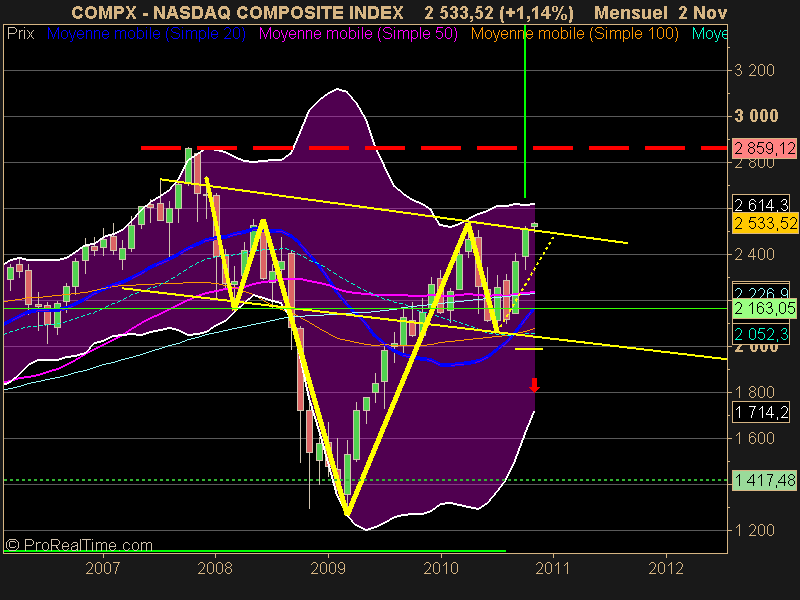Image resolution: width=800 pixels, height=600 pixels.
Task: Click the chart title COMPX - NASDAQ COMPOSITE INDEX
Action: (x=237, y=12)
